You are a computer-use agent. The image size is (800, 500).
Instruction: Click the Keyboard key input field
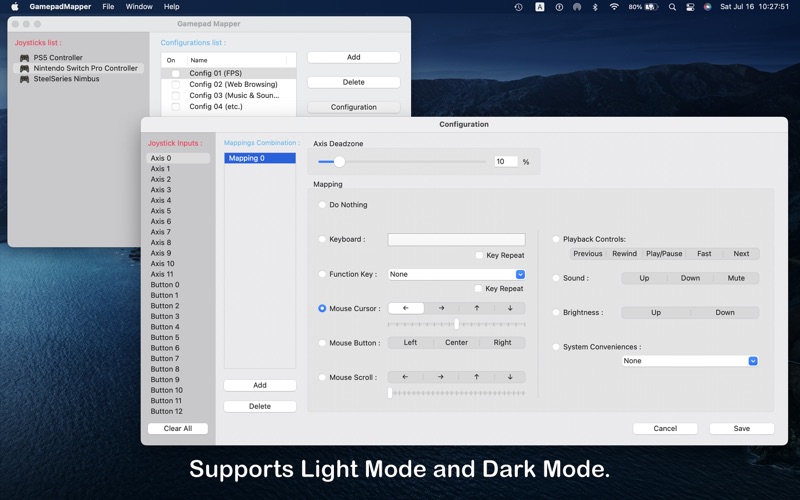click(x=456, y=239)
